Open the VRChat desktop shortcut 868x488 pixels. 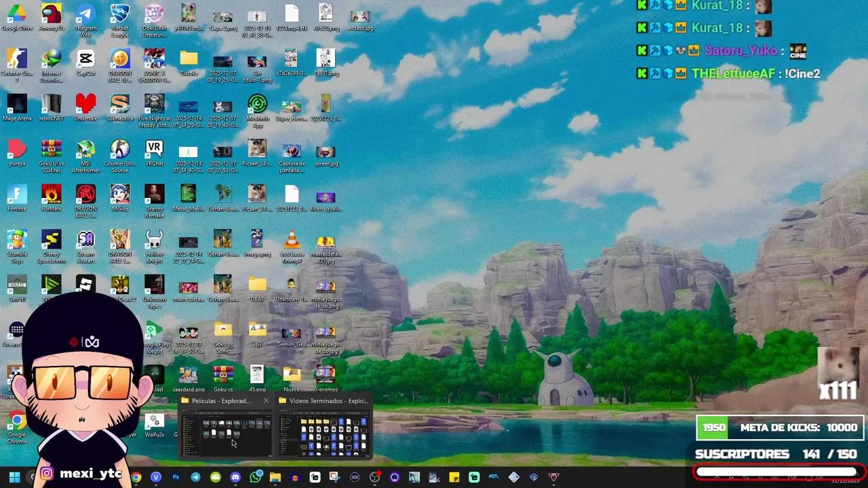click(x=153, y=149)
